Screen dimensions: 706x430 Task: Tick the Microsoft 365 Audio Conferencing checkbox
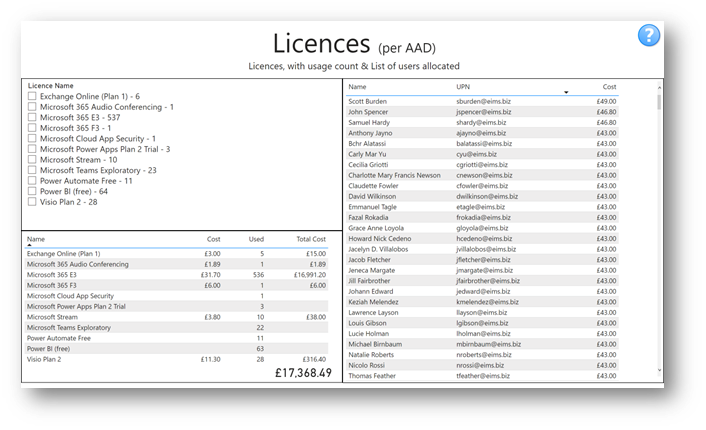point(32,107)
